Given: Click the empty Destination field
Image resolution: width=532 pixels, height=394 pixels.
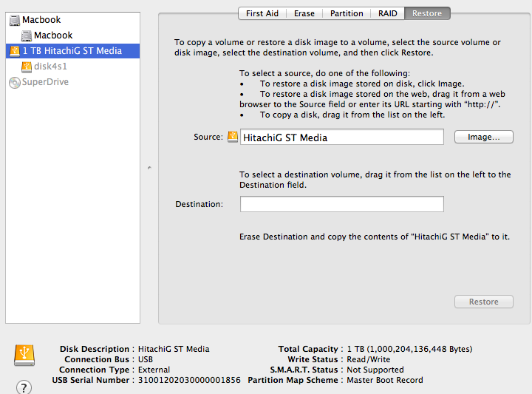Looking at the screenshot, I should pos(342,204).
